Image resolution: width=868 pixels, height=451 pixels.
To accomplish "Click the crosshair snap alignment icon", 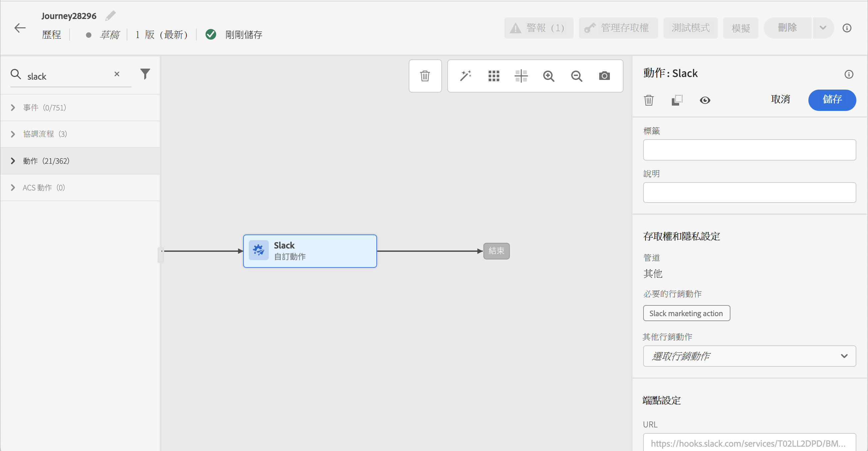I will tap(521, 76).
